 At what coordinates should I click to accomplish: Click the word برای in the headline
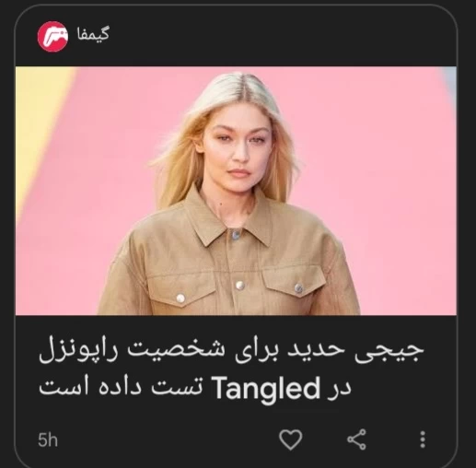(256, 351)
